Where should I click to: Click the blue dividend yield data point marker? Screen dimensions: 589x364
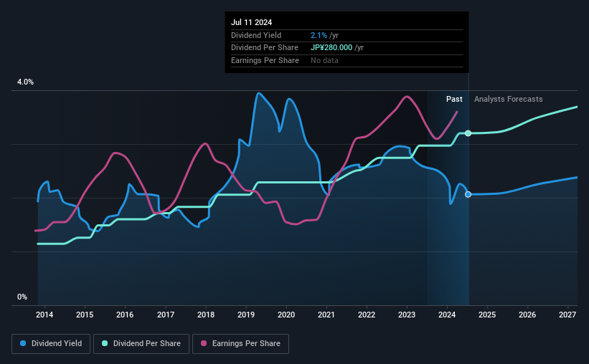(468, 194)
